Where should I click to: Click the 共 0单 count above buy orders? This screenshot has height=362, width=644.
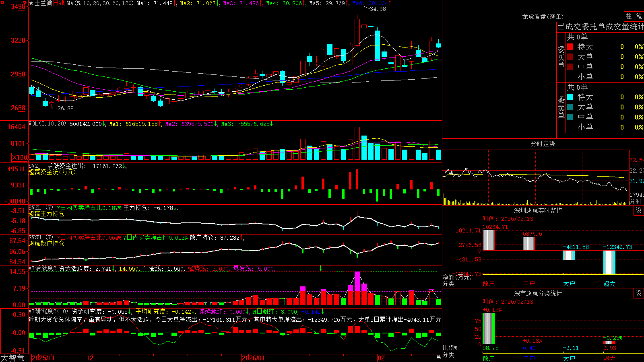(x=577, y=37)
